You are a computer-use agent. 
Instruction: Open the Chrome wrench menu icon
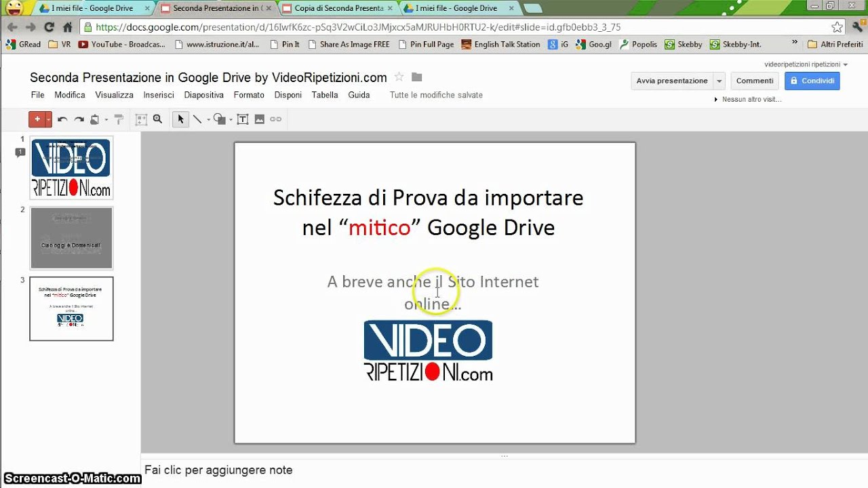coord(857,27)
